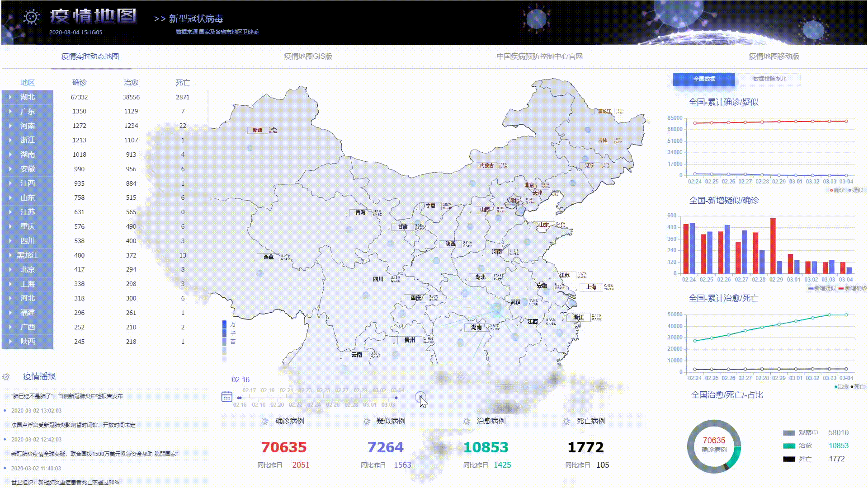868x488 pixels.
Task: Click the virus icon next to 确诊病例
Action: [x=265, y=421]
